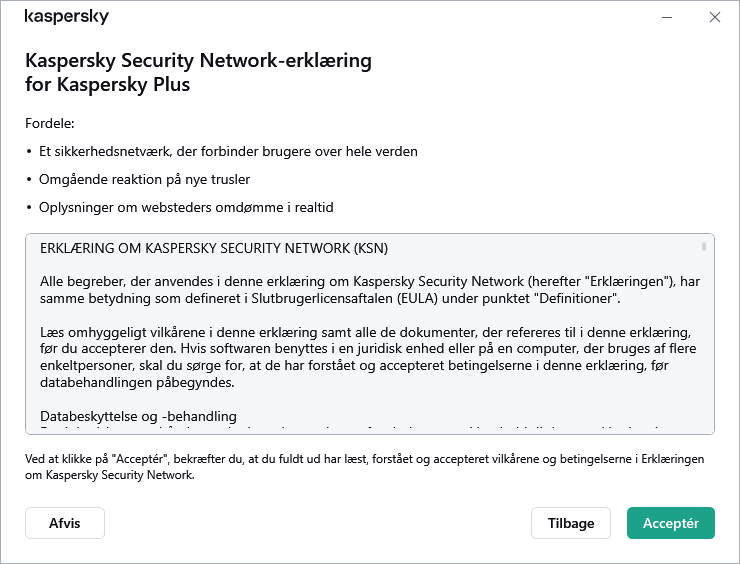Click the Kaspersky Security Network-erklæring heading
The image size is (740, 564).
pos(198,72)
